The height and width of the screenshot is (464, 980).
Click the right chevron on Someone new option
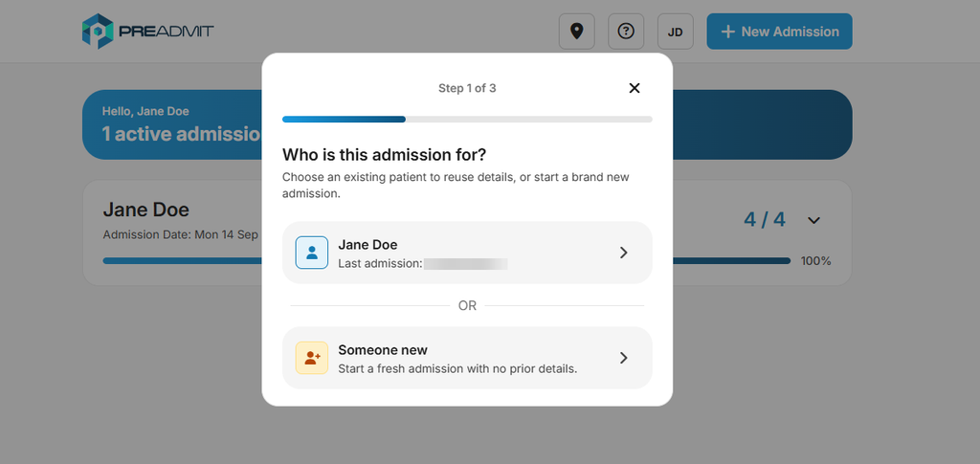click(623, 358)
